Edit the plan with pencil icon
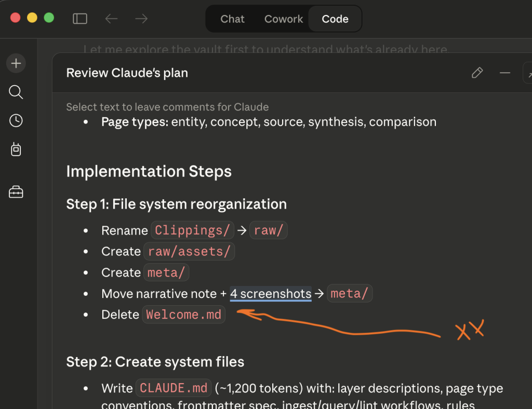 [x=477, y=73]
